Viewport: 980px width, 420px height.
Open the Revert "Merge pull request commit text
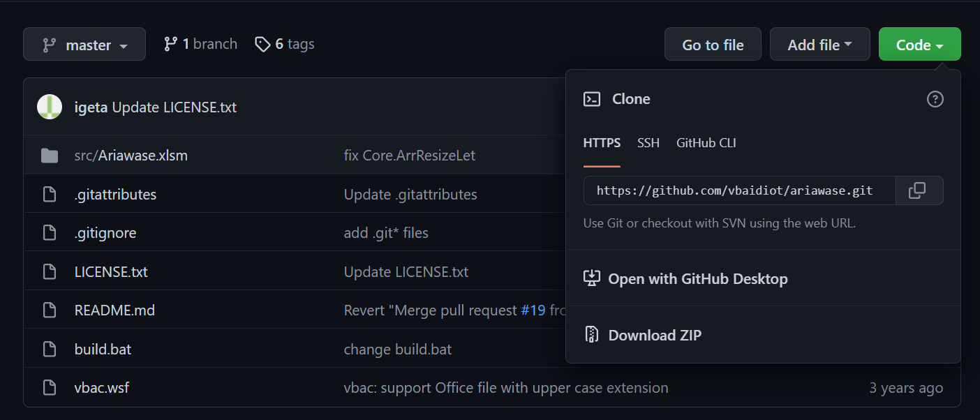[431, 310]
